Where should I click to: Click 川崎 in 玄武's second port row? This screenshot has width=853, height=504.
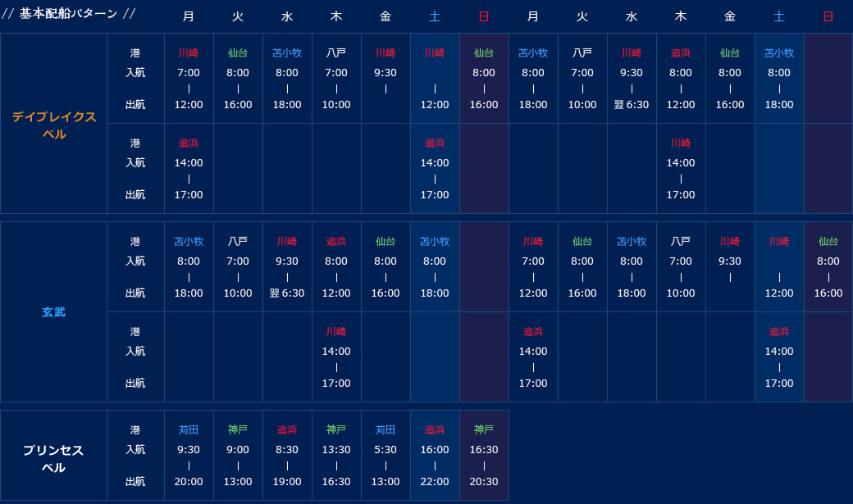tap(336, 332)
